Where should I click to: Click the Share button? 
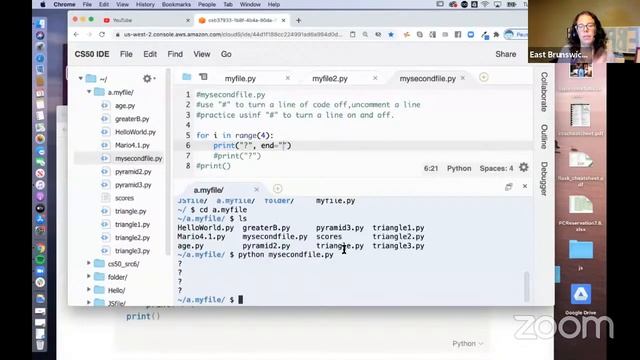point(506,54)
